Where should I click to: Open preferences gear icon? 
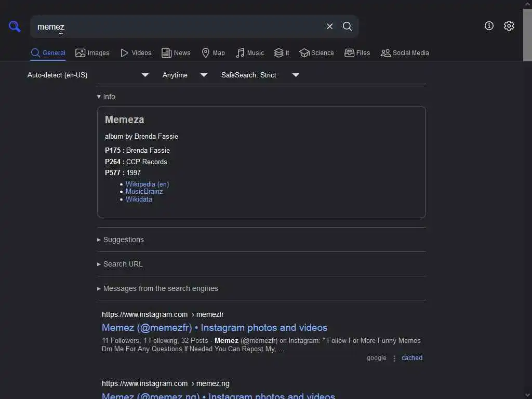pos(509,26)
